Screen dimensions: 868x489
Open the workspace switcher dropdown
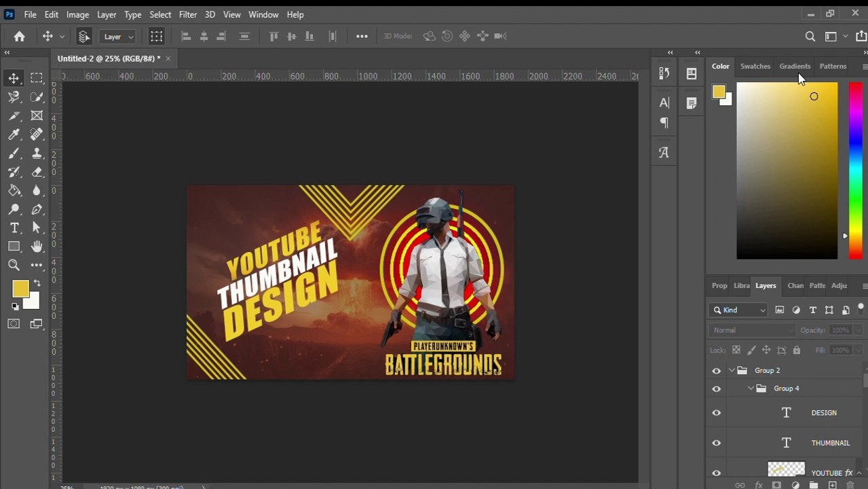[835, 37]
